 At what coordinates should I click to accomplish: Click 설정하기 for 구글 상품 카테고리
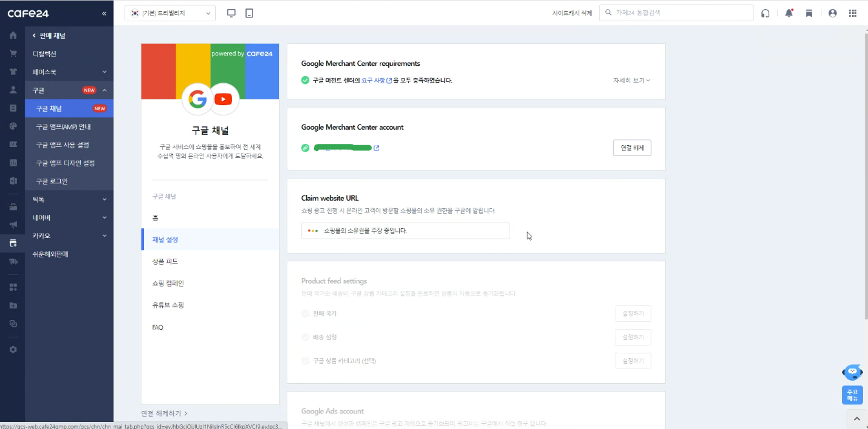click(x=633, y=361)
